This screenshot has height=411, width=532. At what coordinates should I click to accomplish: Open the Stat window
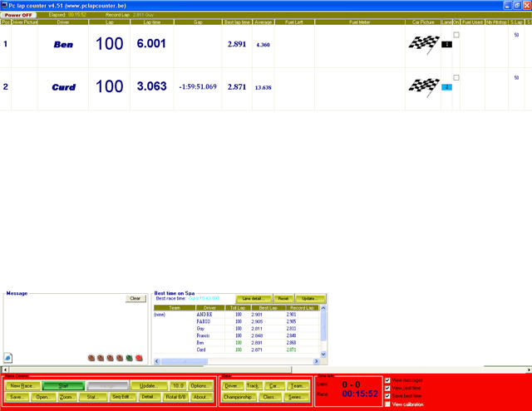pyautogui.click(x=92, y=397)
